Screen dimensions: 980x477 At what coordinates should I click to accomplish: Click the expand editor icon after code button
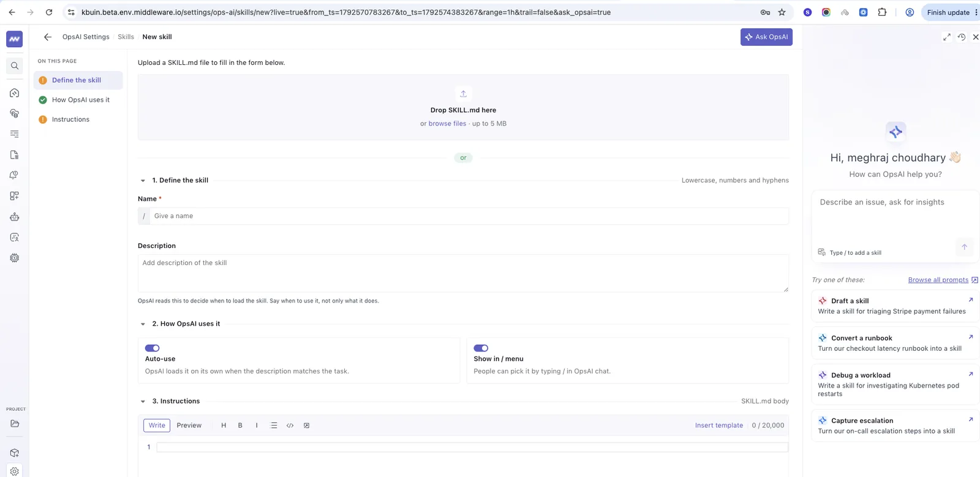pyautogui.click(x=307, y=426)
